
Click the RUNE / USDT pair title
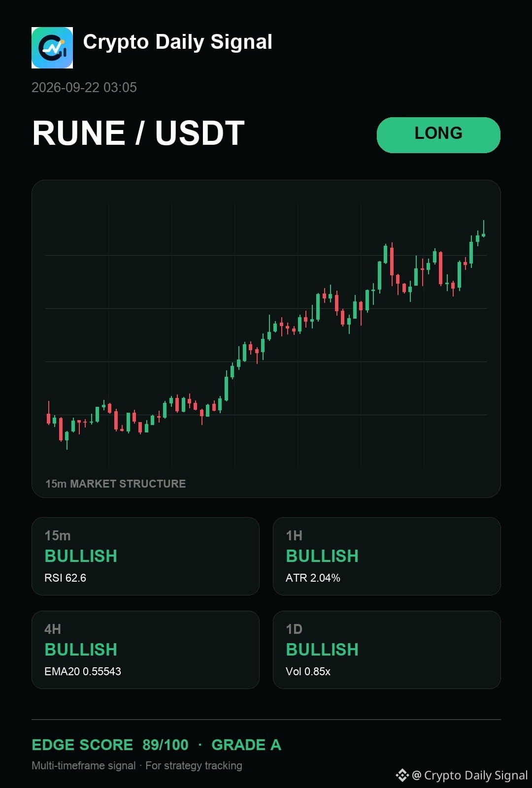[138, 133]
